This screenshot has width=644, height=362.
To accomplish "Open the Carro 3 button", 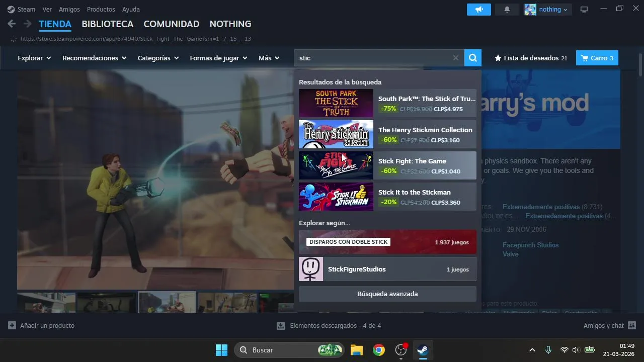I will 597,58.
